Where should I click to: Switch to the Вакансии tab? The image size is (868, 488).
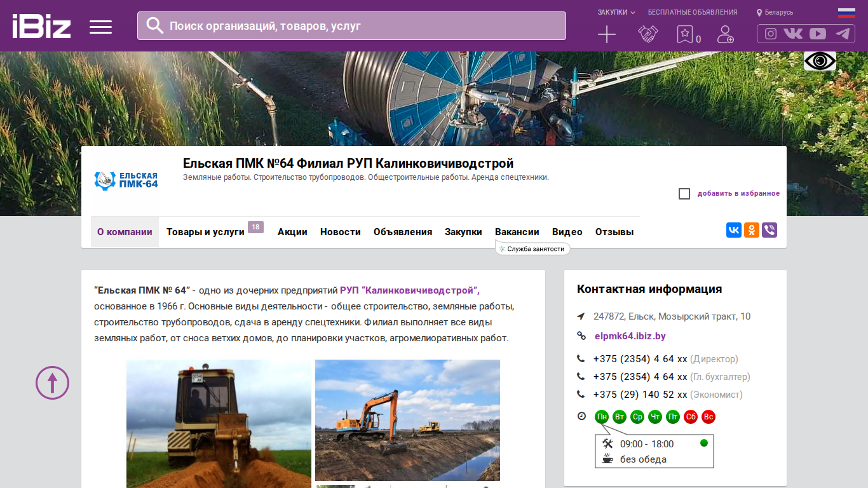(517, 232)
